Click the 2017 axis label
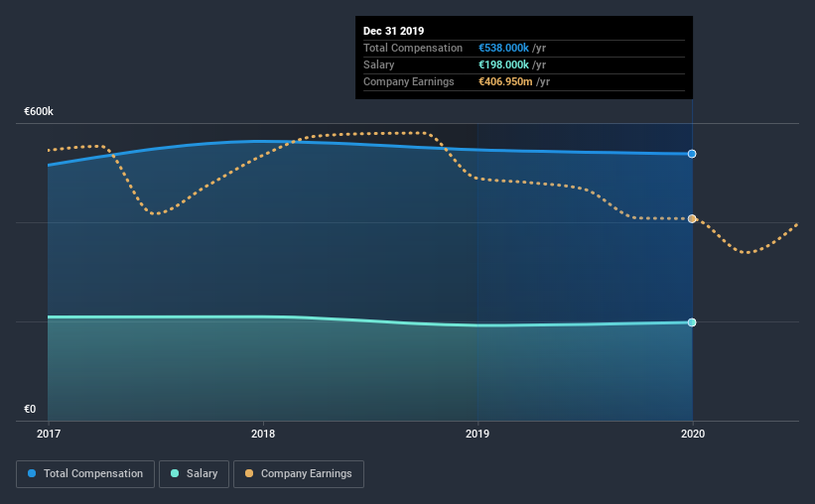This screenshot has height=504, width=815. [x=49, y=434]
